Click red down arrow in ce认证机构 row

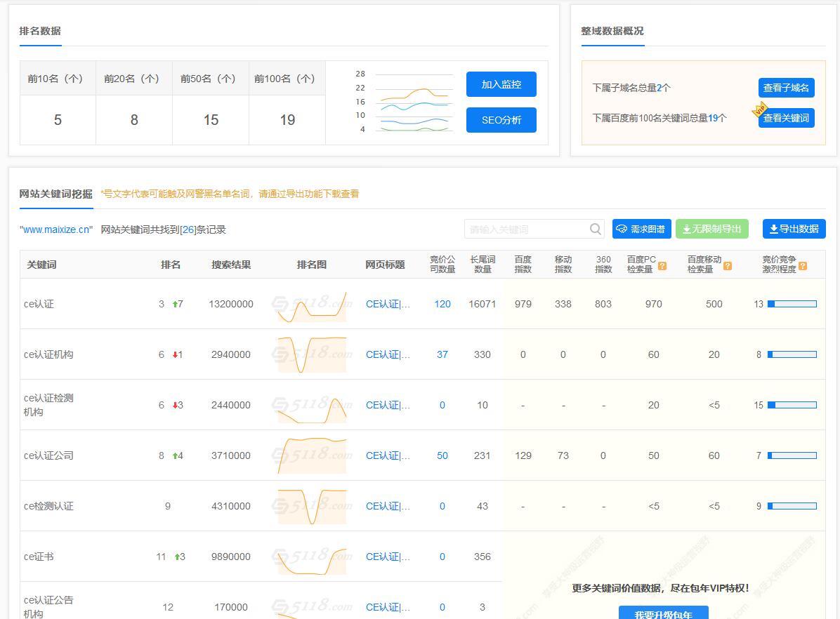point(175,354)
